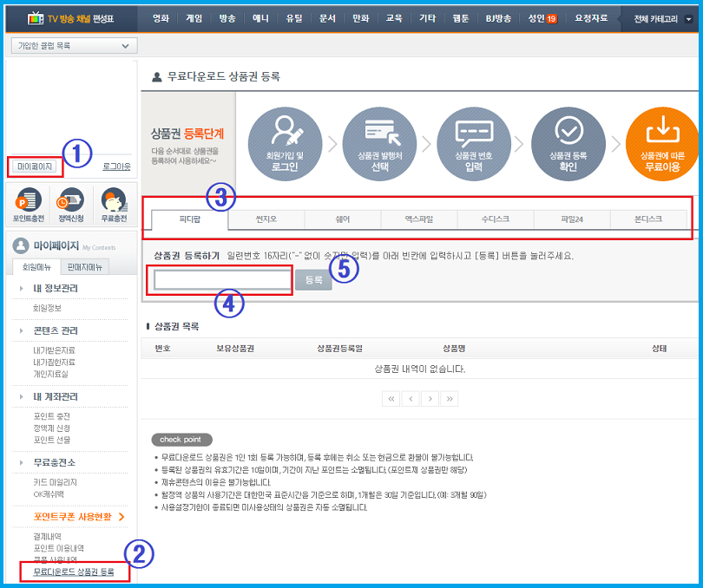
Task: Click the serial number input field
Action: [x=222, y=280]
